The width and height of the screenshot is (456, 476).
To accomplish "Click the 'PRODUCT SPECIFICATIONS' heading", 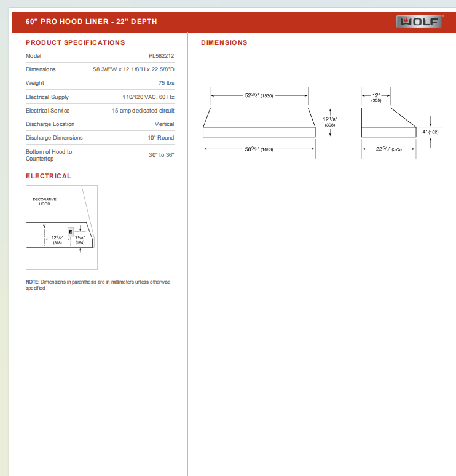I will pyautogui.click(x=75, y=42).
